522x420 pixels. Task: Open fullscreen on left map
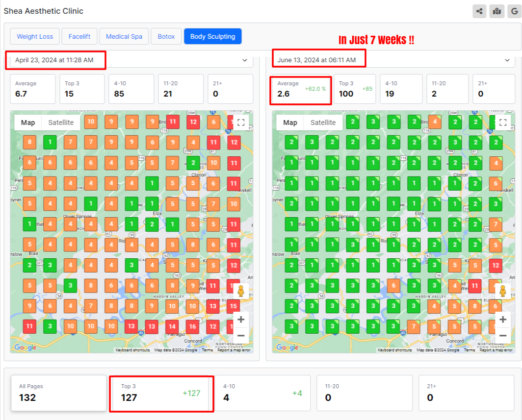[241, 123]
